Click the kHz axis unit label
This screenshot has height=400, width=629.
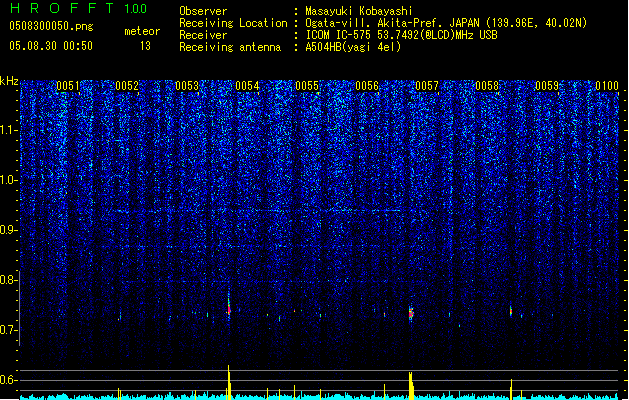pos(9,81)
